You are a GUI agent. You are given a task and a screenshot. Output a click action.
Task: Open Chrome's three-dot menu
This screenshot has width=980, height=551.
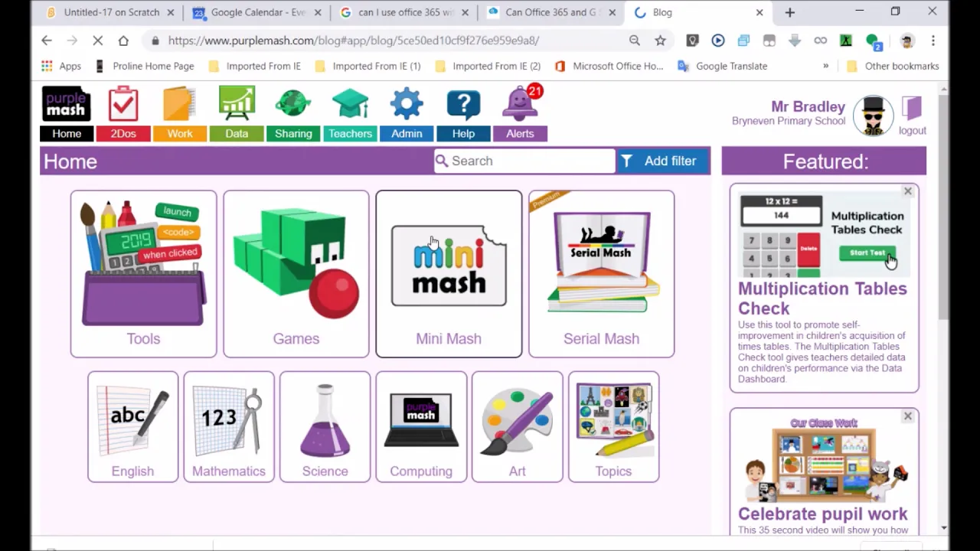click(x=933, y=41)
